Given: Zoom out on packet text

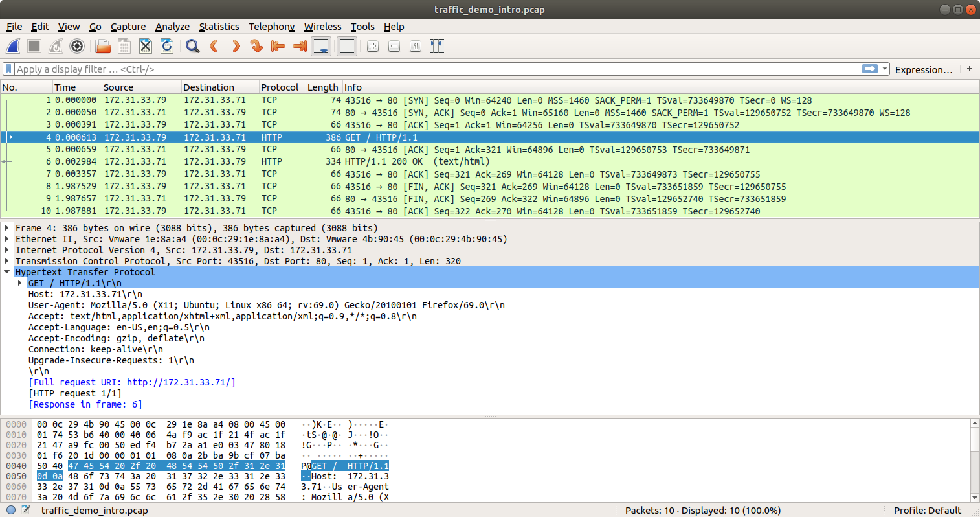Looking at the screenshot, I should (x=394, y=46).
